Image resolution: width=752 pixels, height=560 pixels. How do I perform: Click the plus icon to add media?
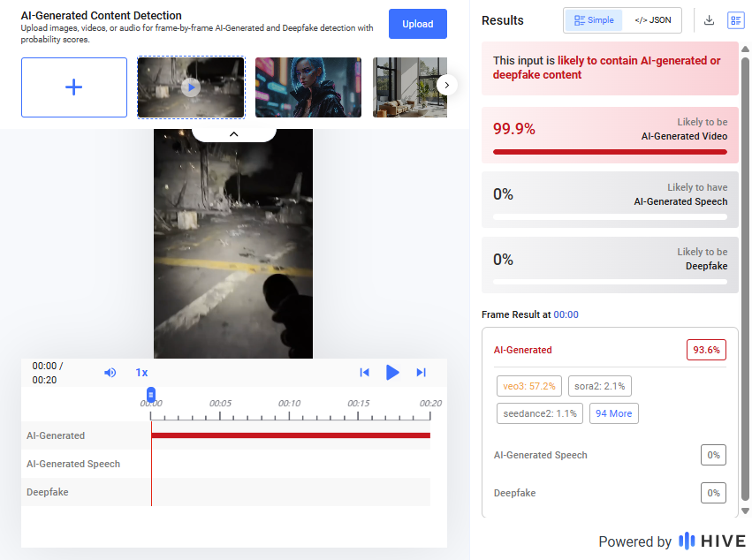click(74, 87)
